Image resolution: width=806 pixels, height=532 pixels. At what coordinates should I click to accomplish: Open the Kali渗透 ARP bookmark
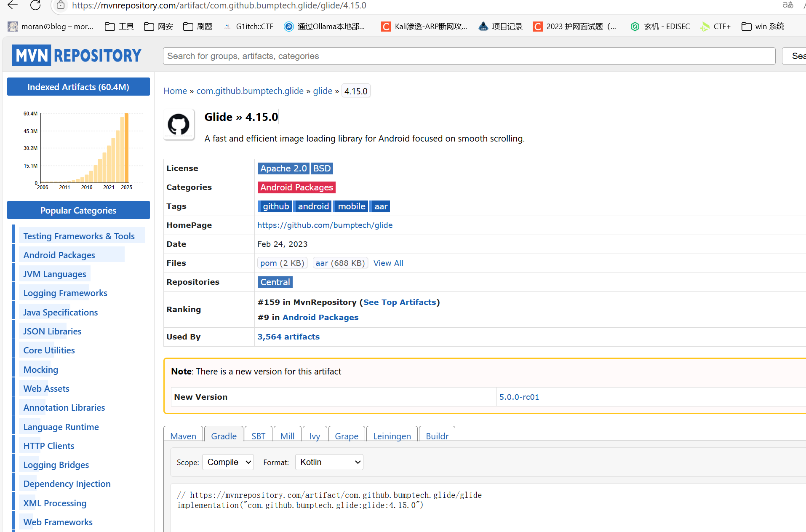[x=424, y=27]
